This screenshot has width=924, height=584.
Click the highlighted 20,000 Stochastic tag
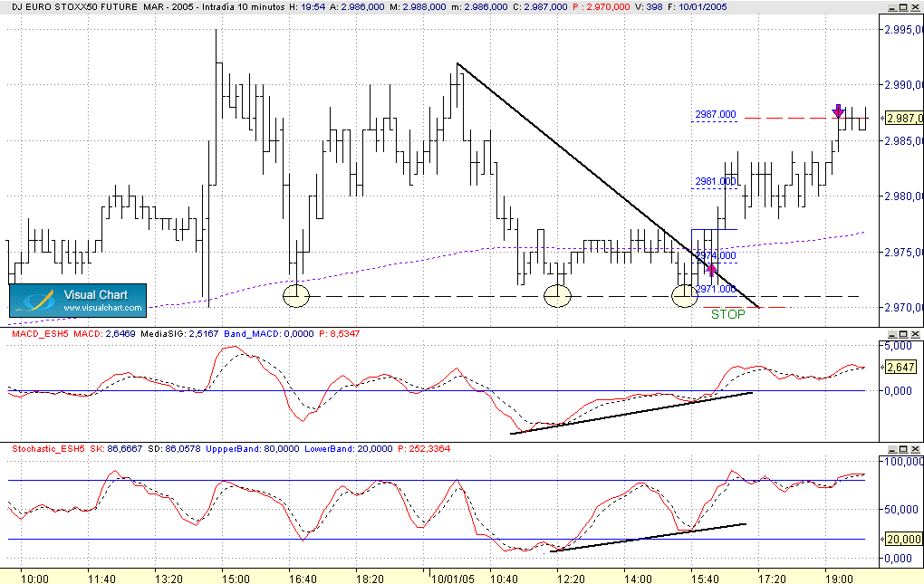903,540
